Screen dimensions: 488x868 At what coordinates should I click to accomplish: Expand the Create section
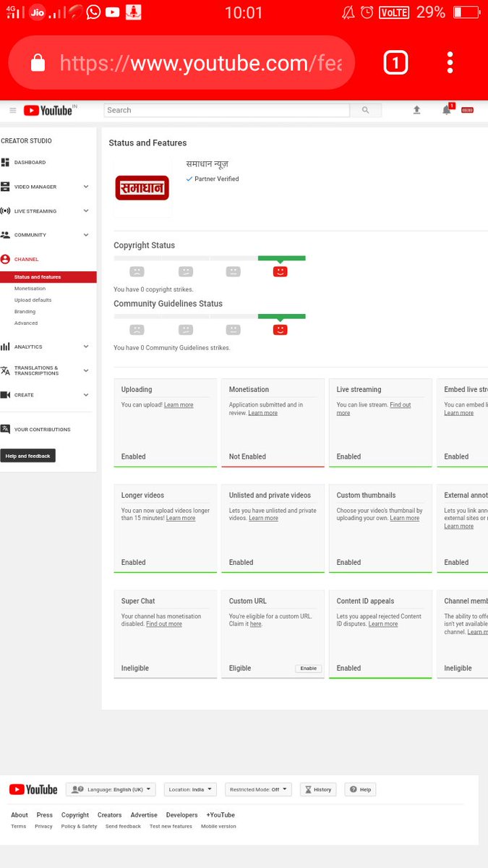click(86, 395)
